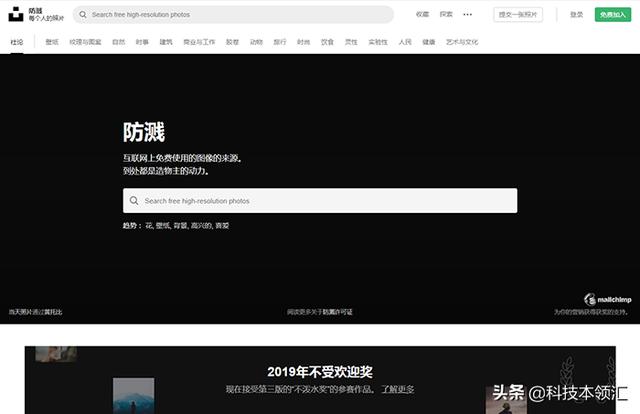Select the 建筑 architecture tab
Viewport: 640px width, 414px height.
166,42
